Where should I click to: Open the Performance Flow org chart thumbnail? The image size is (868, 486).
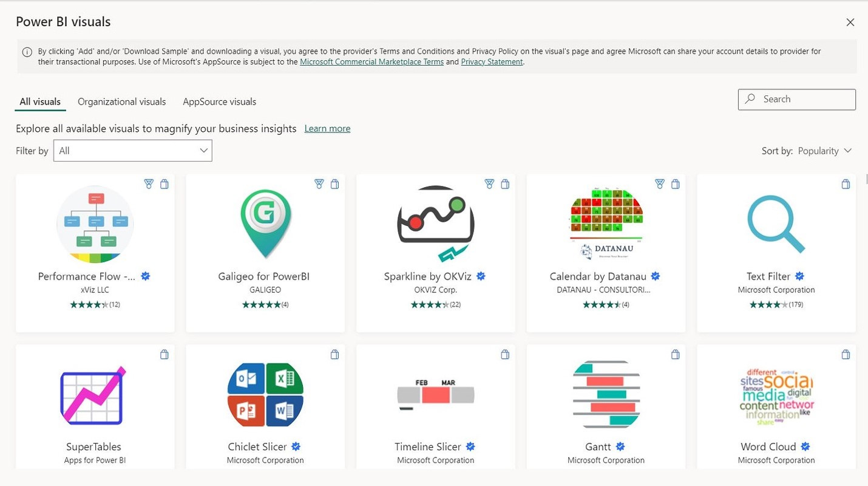tap(95, 225)
